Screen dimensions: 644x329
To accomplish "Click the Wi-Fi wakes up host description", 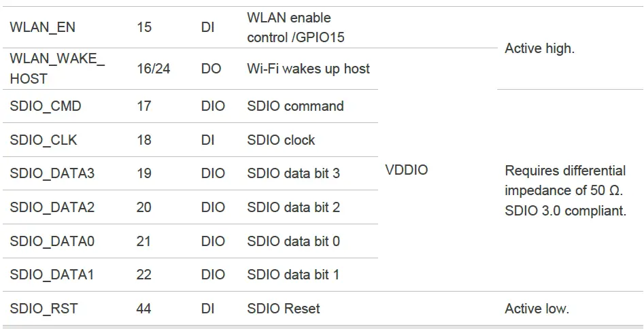I will pos(308,69).
